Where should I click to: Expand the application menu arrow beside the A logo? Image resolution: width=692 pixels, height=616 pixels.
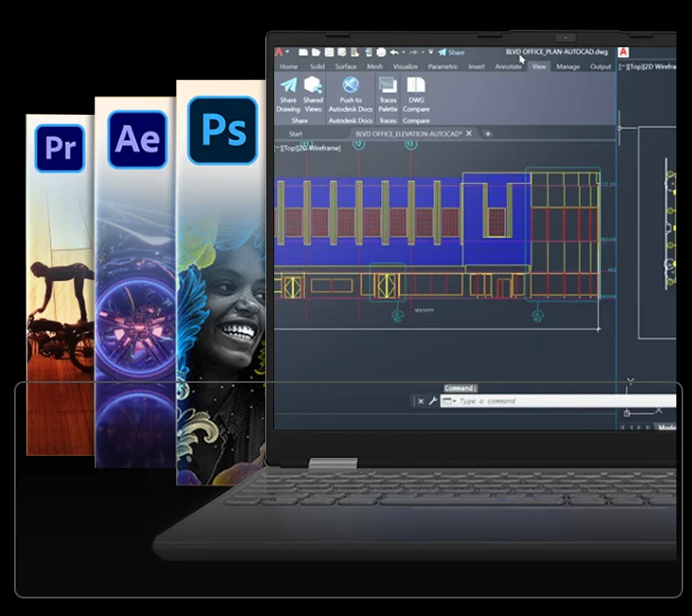(287, 52)
